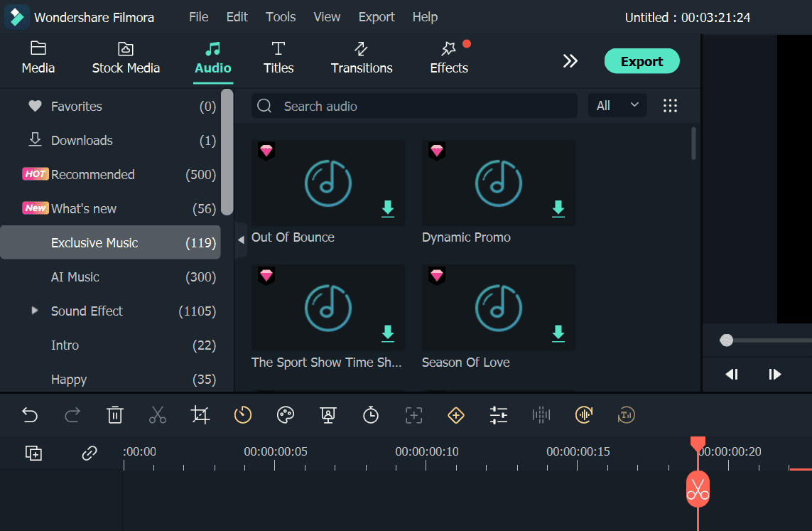Download The Sport Show Time track
This screenshot has width=812, height=531.
[388, 333]
